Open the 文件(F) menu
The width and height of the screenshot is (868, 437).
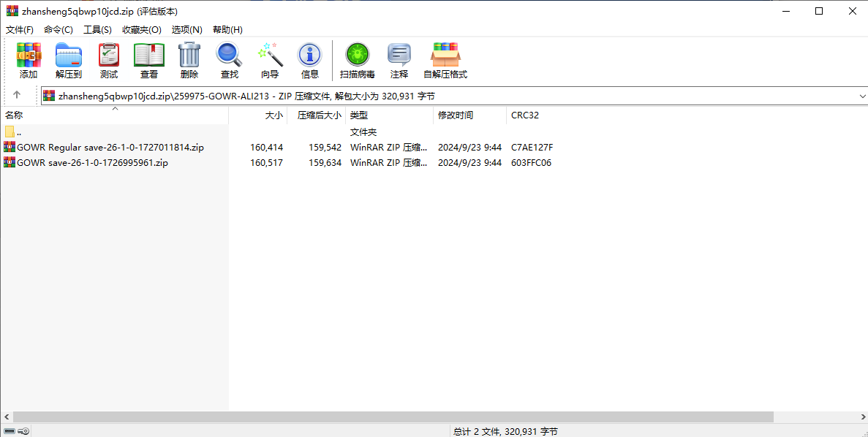pos(19,29)
